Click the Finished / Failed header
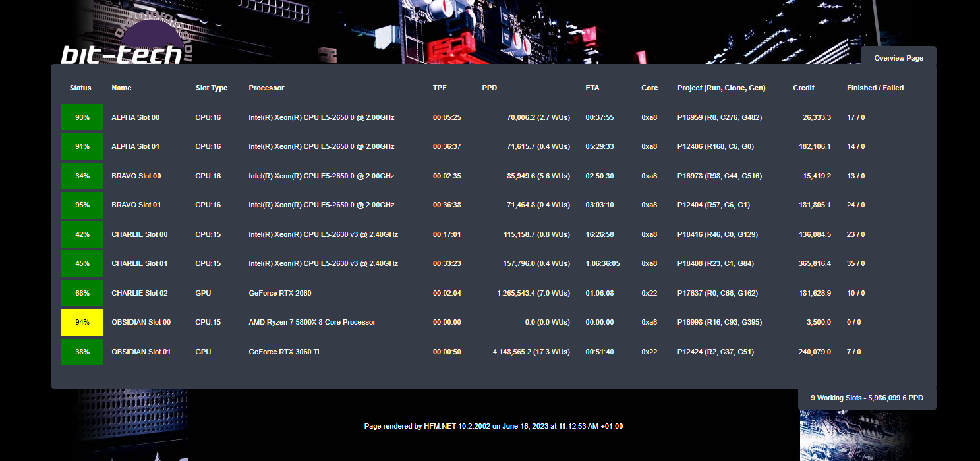 (x=875, y=88)
